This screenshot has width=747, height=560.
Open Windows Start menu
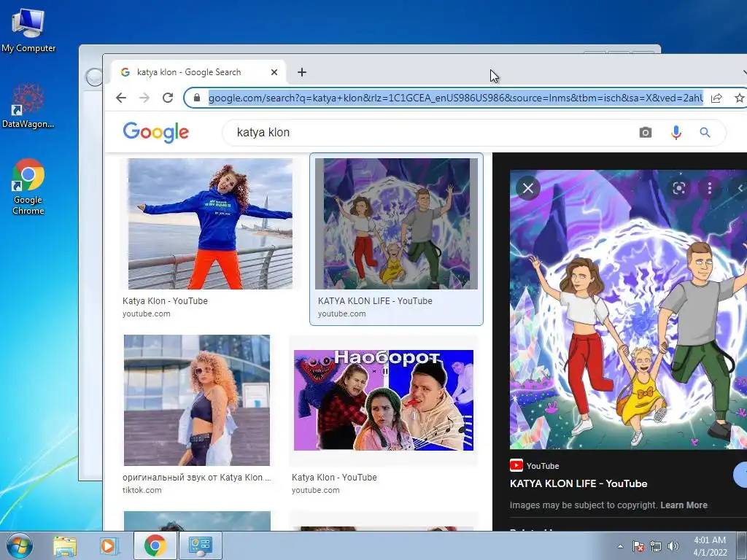coord(19,545)
